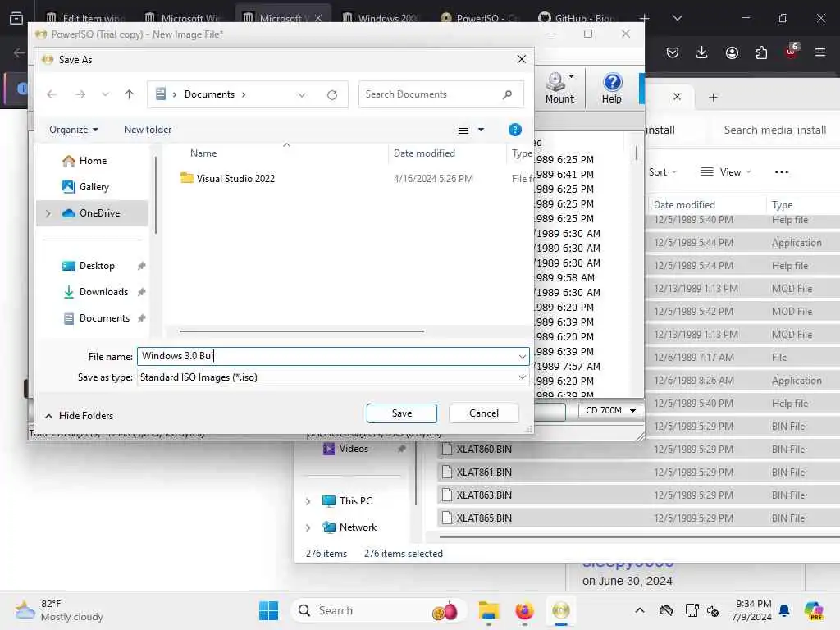Viewport: 840px width, 630px height.
Task: Click Search media_install field in File Explorer
Action: click(774, 130)
